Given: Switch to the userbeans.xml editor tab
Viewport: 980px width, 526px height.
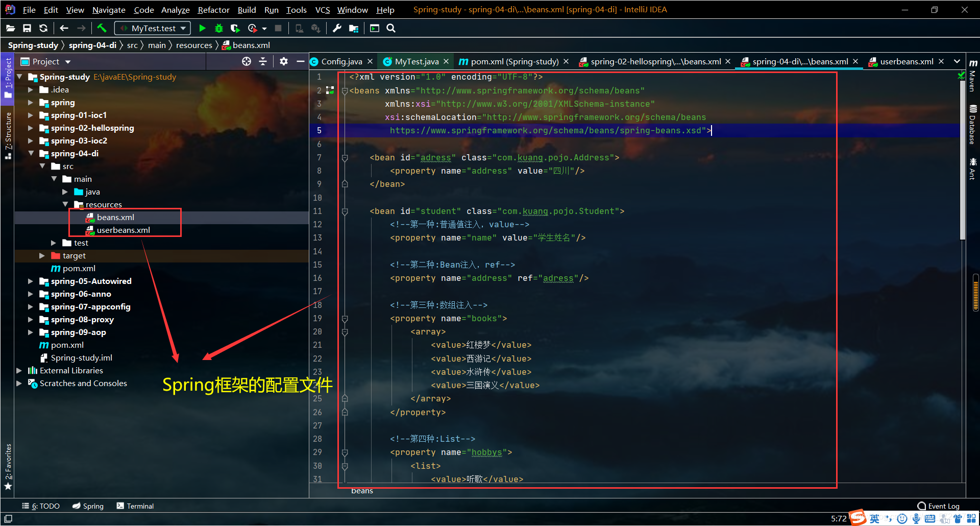Looking at the screenshot, I should 906,61.
